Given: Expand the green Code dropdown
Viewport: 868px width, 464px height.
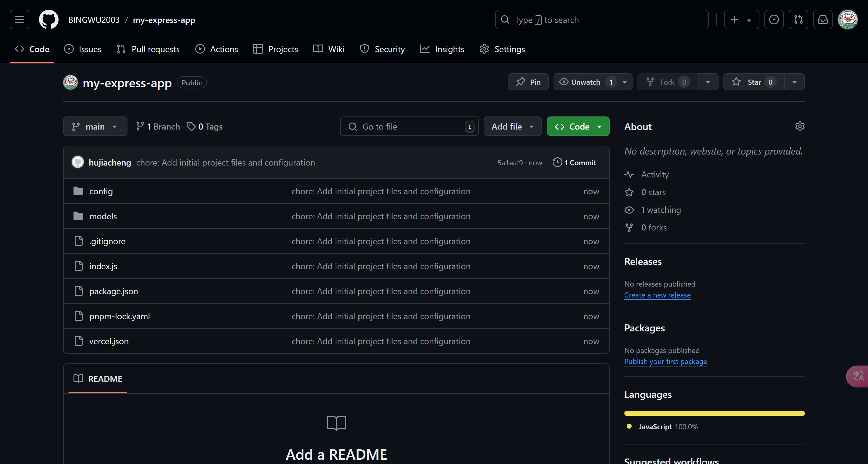Looking at the screenshot, I should pos(578,126).
